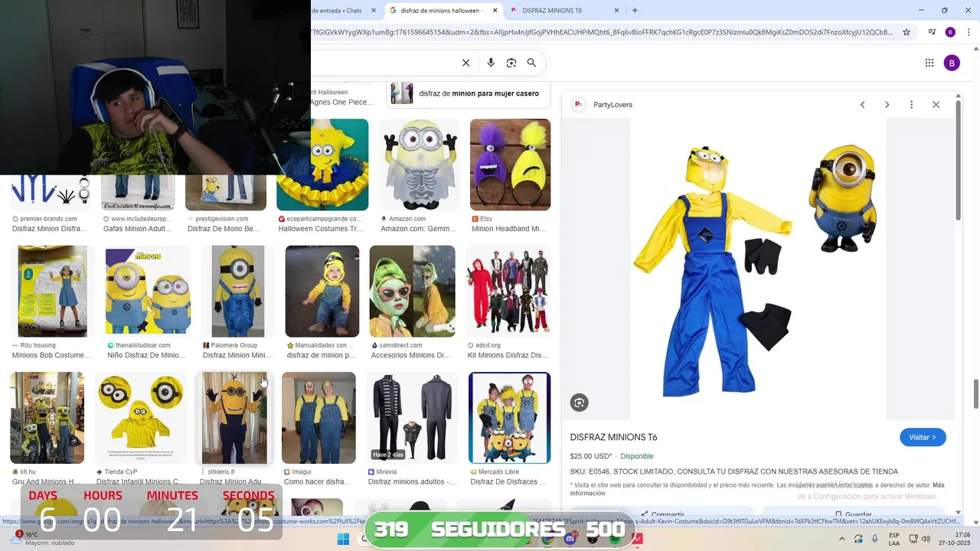
Task: Open a new browser tab
Action: pos(635,11)
